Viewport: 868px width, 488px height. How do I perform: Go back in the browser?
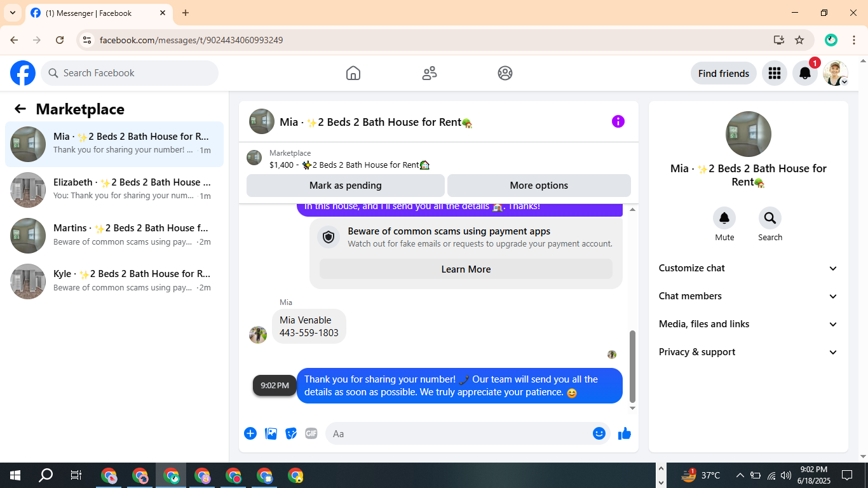tap(14, 40)
